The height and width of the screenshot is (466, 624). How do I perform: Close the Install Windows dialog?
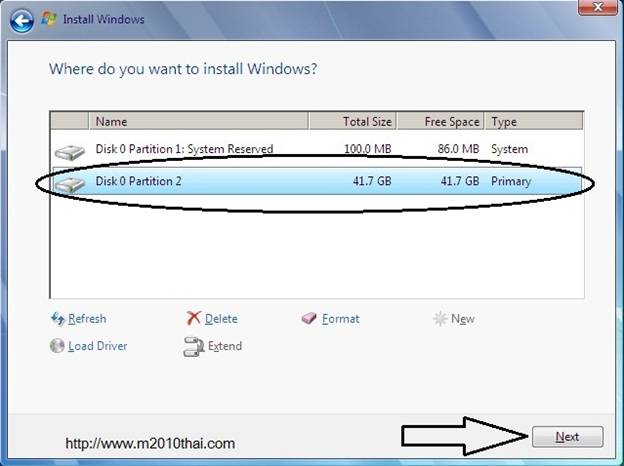coord(598,7)
